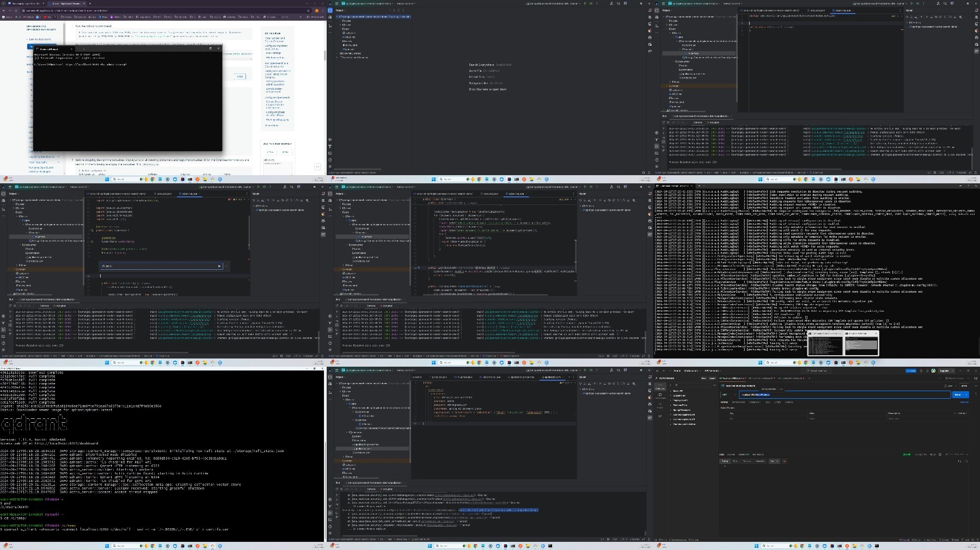This screenshot has height=550, width=980.
Task: Open Postman notifications bell icon
Action: (x=927, y=370)
